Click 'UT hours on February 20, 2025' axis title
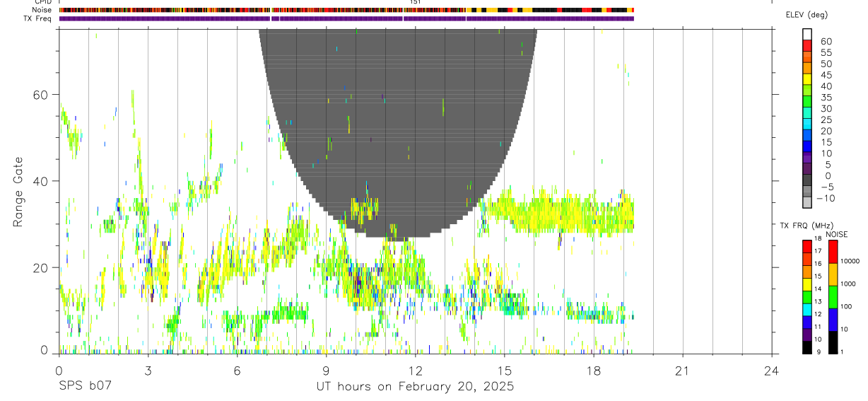This screenshot has width=868, height=401. [x=415, y=388]
